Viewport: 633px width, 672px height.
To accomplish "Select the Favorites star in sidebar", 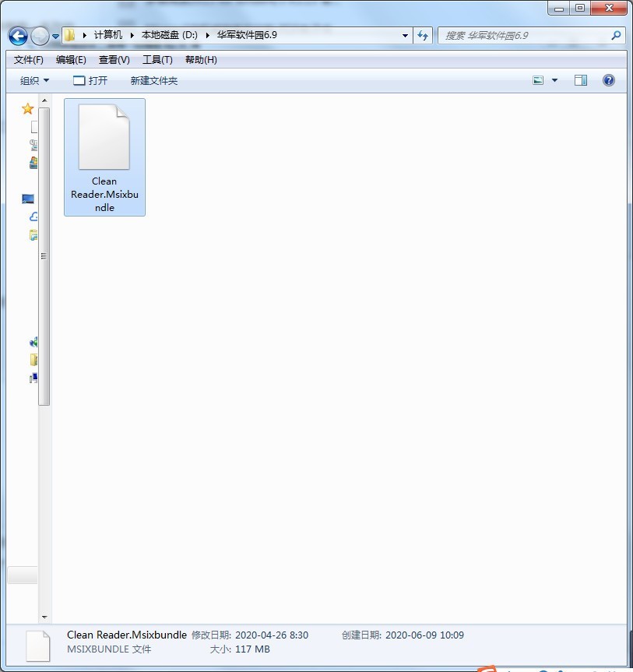I will (x=27, y=109).
